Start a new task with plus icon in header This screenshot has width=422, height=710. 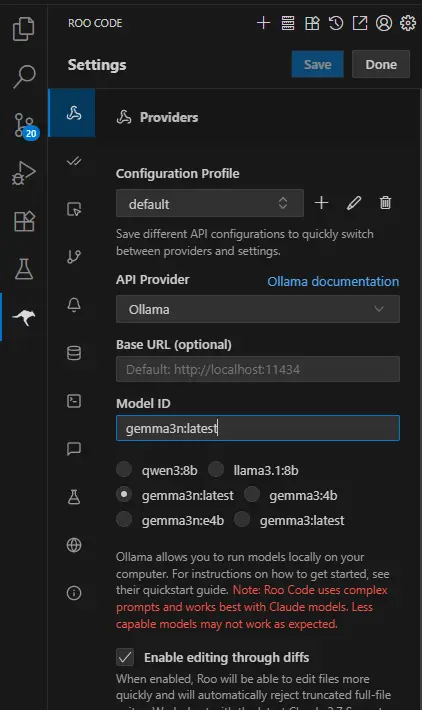tap(263, 23)
